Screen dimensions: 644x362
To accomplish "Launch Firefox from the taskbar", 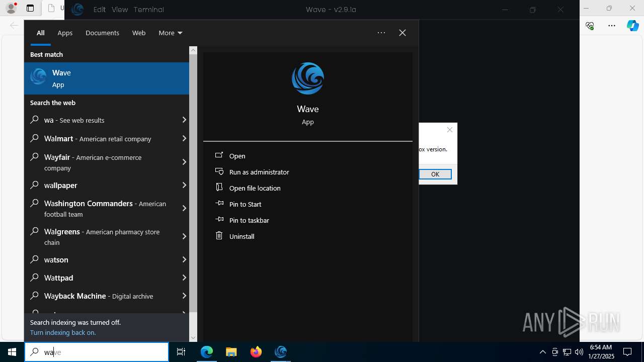I will tap(256, 352).
